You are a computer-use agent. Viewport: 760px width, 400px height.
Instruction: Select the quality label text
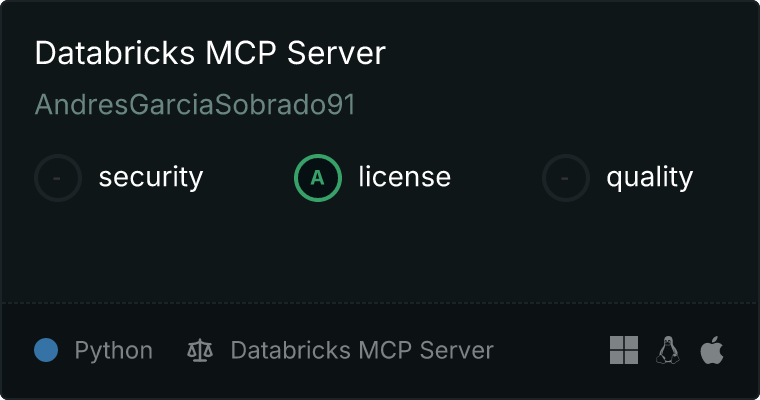(649, 178)
